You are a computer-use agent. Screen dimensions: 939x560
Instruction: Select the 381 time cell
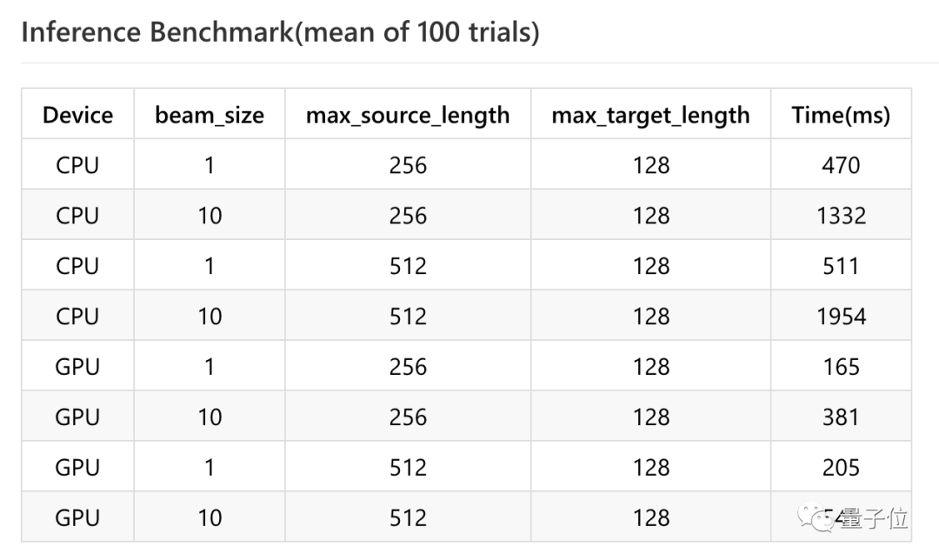(841, 417)
